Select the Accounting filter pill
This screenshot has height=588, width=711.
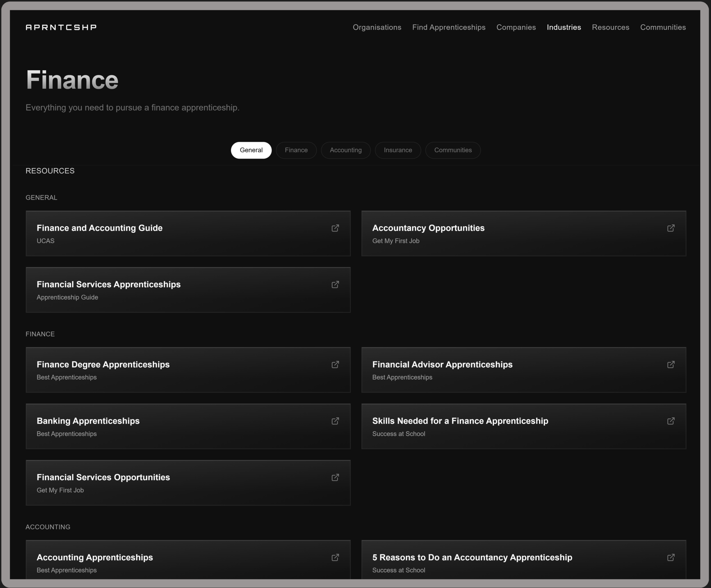tap(345, 150)
